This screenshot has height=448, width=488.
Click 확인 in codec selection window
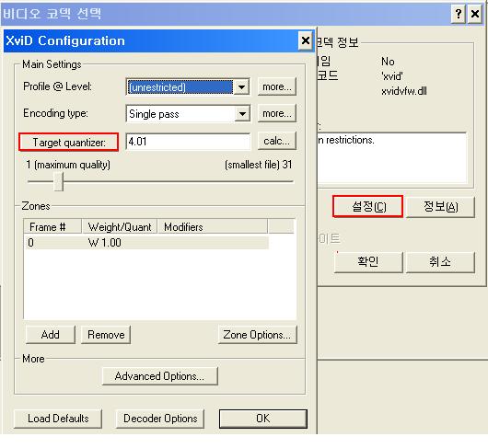tap(368, 262)
